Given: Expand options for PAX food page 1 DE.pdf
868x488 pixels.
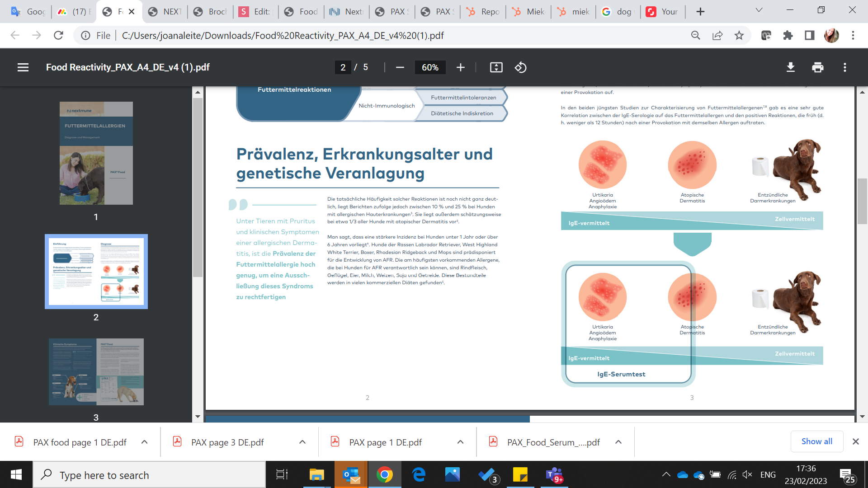Looking at the screenshot, I should (x=144, y=442).
